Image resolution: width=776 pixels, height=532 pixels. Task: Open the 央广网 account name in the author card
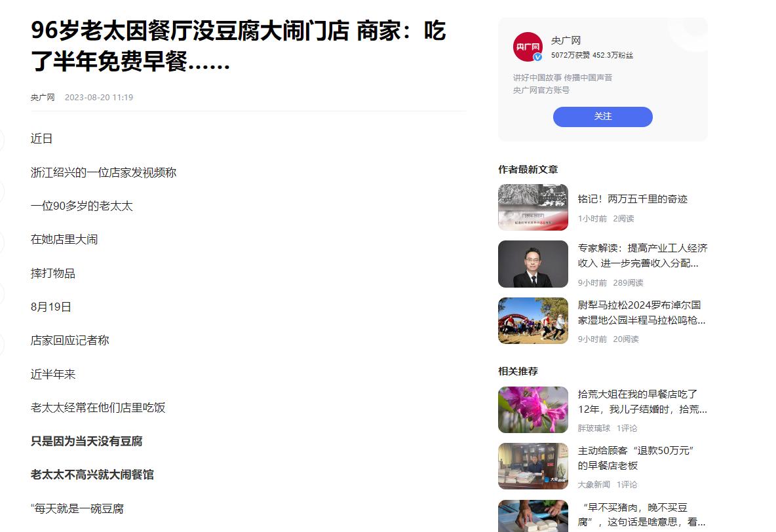pyautogui.click(x=566, y=41)
